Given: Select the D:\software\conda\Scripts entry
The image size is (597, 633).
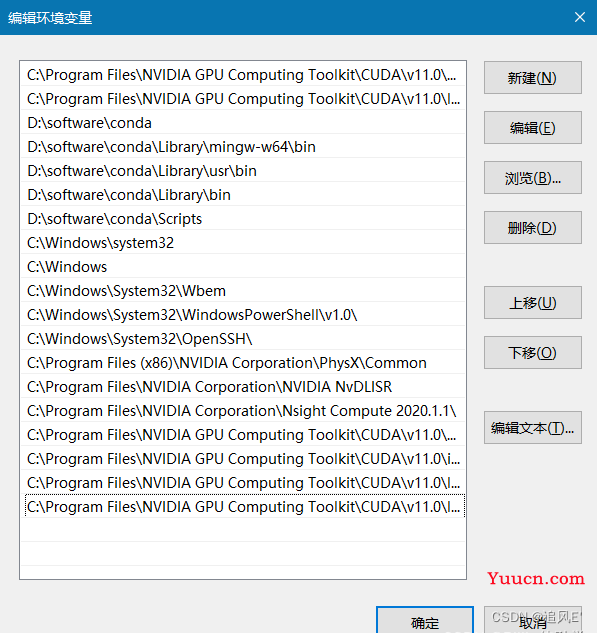Looking at the screenshot, I should point(243,219).
